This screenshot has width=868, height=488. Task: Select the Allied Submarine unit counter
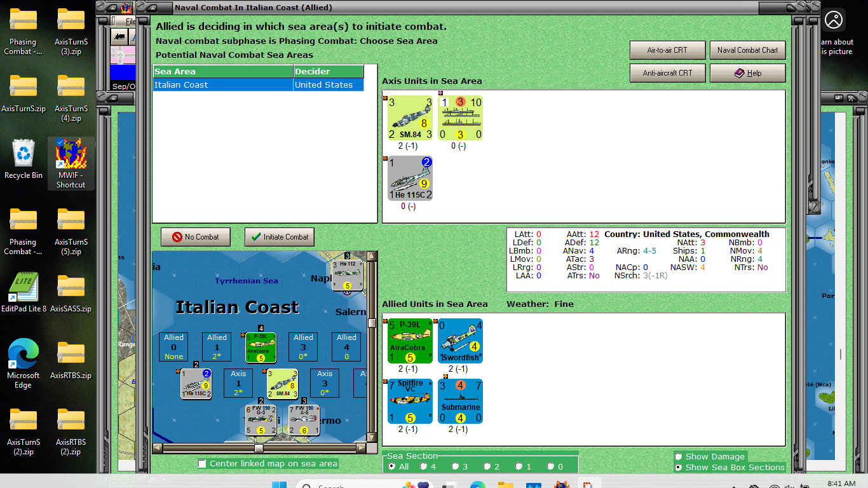[461, 402]
